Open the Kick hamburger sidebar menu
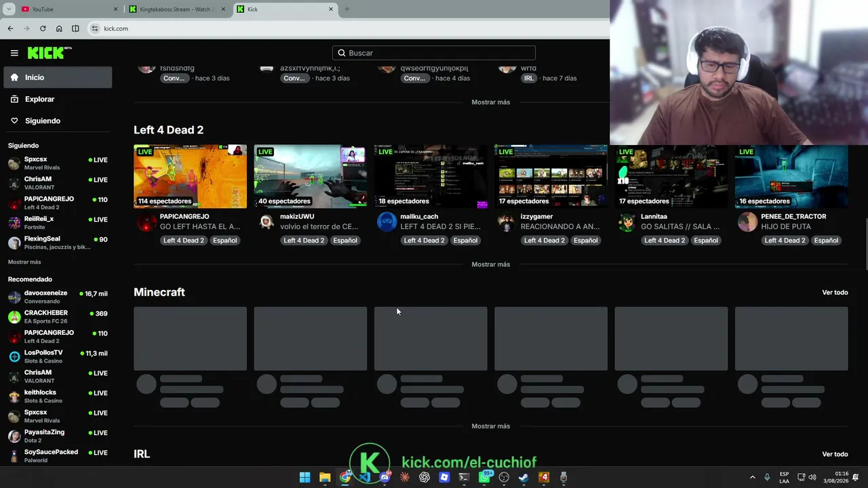 [x=14, y=53]
